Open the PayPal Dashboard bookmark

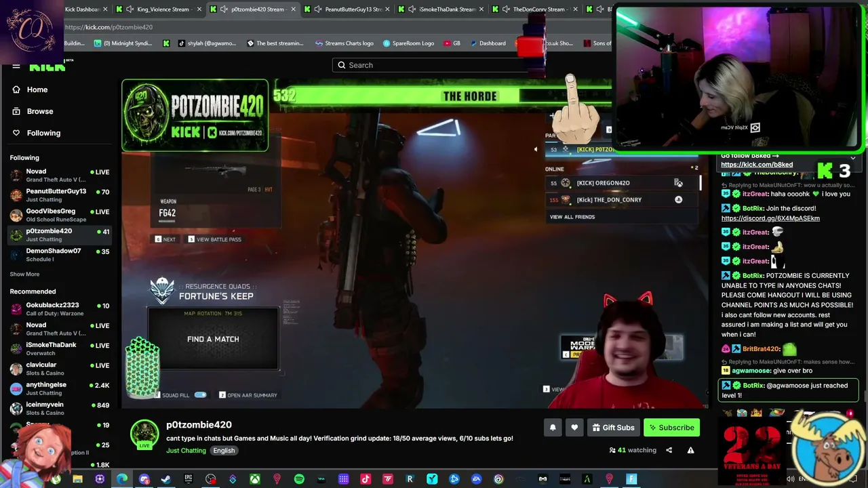click(487, 43)
